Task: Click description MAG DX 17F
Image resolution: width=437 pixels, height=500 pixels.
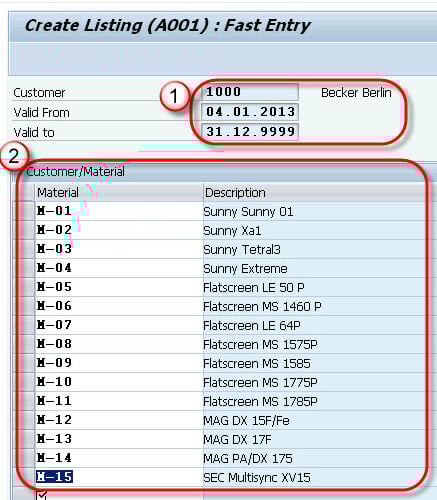Action: coord(237,440)
